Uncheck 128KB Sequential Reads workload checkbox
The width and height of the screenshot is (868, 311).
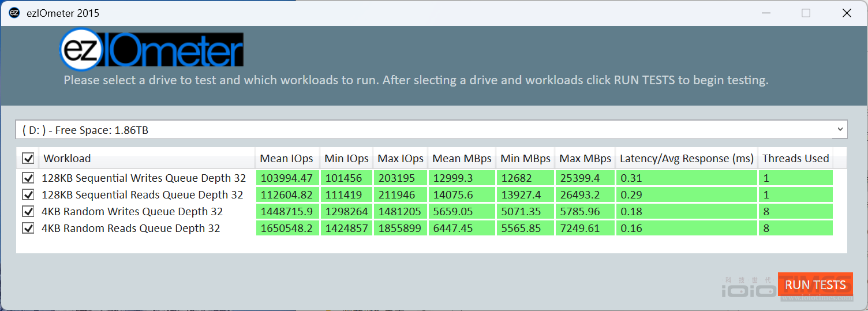pyautogui.click(x=28, y=195)
